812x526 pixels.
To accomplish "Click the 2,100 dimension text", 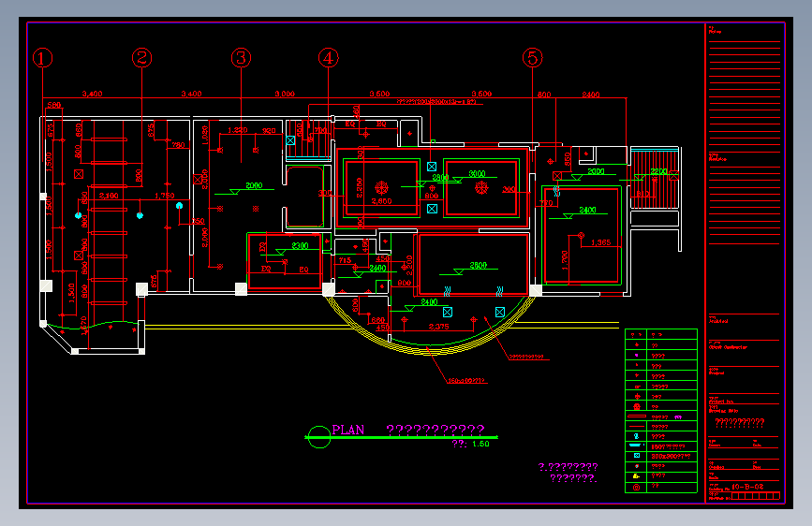I will click(x=109, y=196).
